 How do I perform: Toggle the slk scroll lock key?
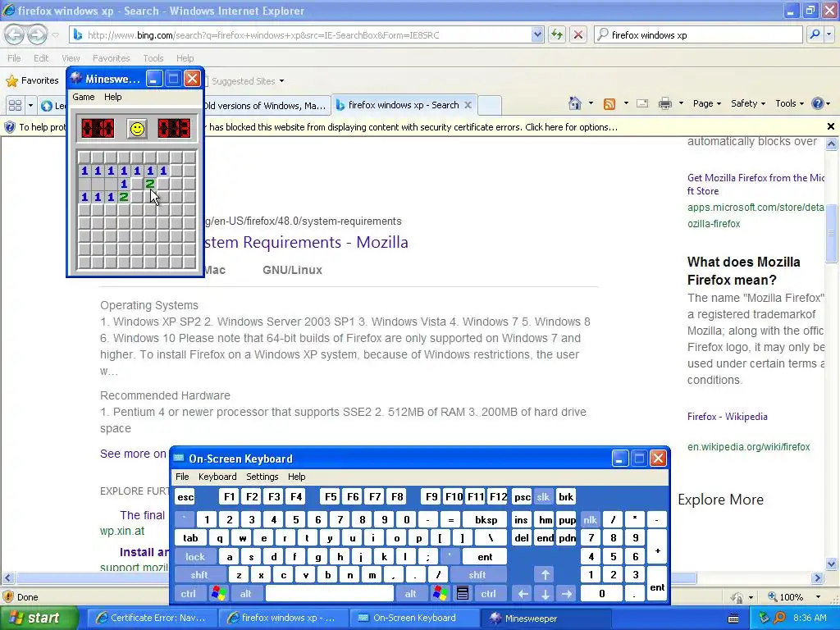543,496
